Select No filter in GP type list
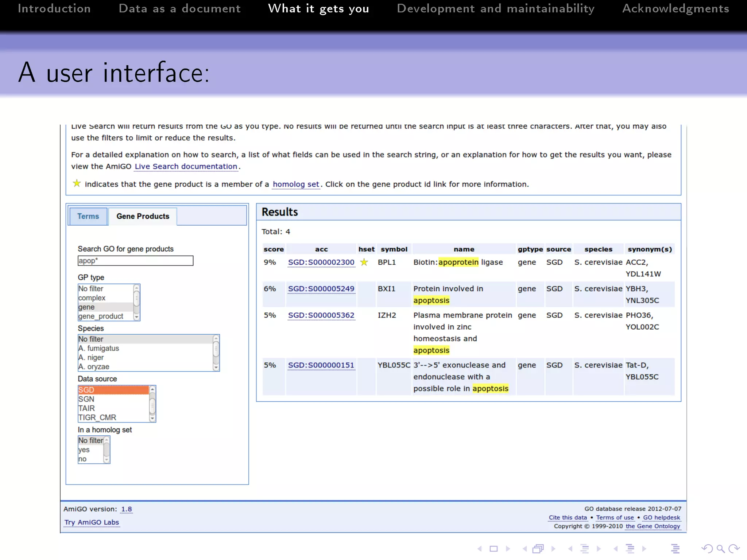Viewport: 747px width, 560px height. click(x=105, y=289)
